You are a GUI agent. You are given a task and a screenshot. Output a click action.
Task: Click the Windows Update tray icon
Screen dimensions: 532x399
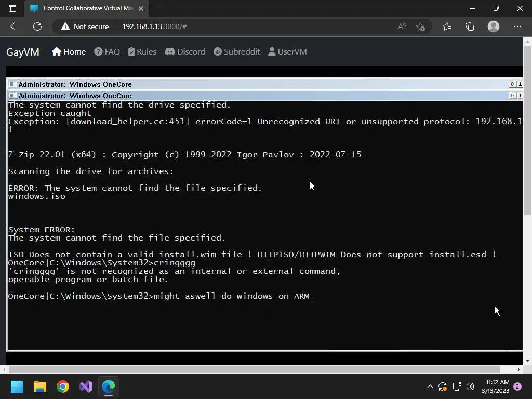click(x=443, y=387)
